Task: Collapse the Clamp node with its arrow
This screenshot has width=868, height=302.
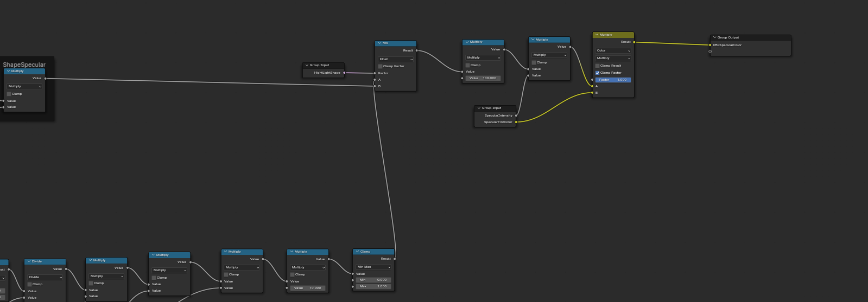Action: click(357, 252)
